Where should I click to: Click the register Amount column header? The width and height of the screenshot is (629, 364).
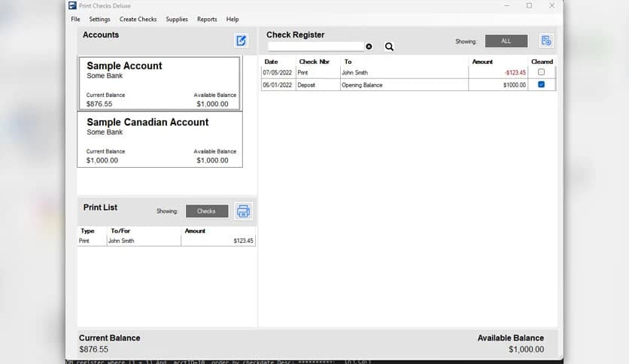point(482,62)
